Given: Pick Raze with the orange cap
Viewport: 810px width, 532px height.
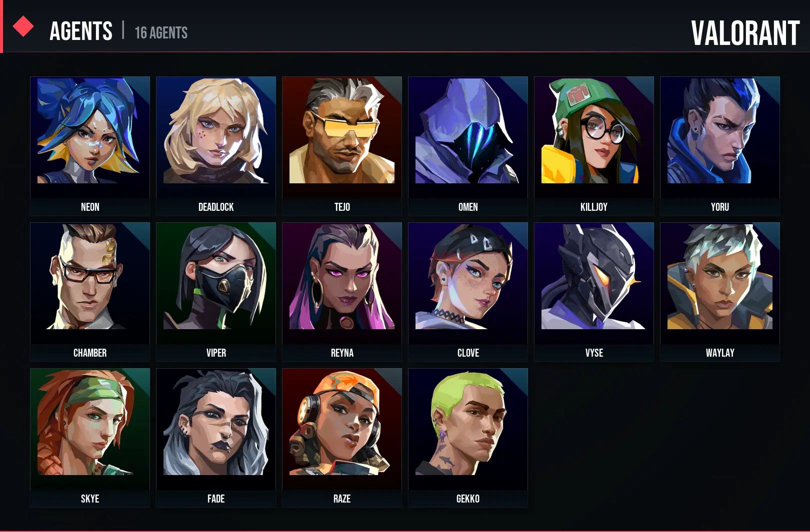Looking at the screenshot, I should click(342, 438).
